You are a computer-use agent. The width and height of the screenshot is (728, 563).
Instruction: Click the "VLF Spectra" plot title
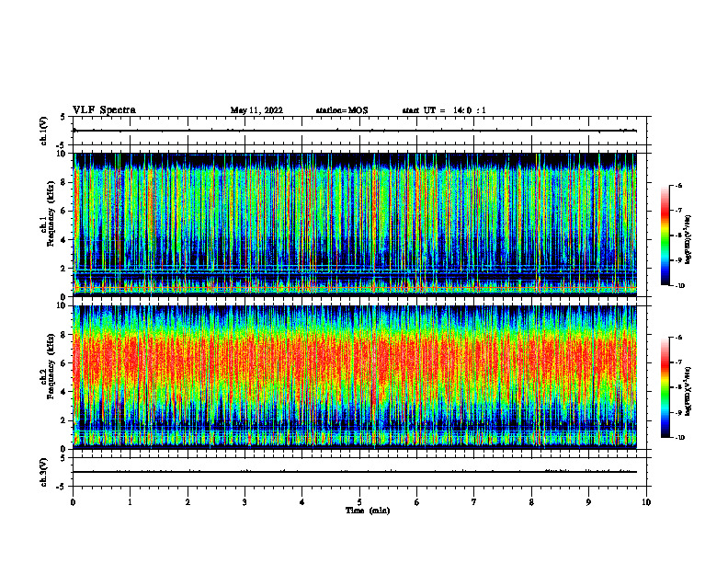pos(104,110)
